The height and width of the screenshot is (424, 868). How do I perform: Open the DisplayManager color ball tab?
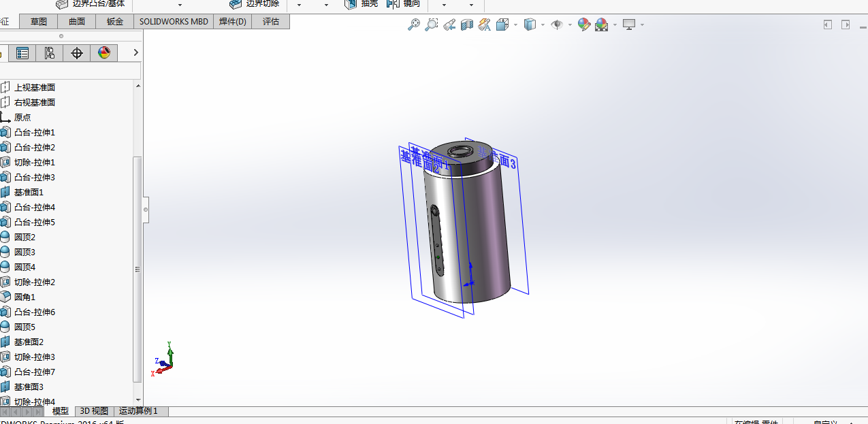pyautogui.click(x=104, y=53)
